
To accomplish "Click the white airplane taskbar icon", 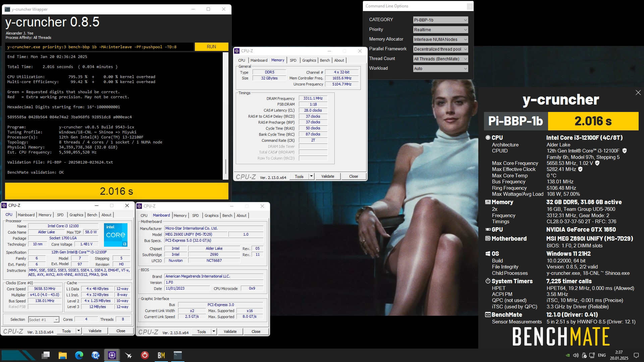I will pos(128,355).
